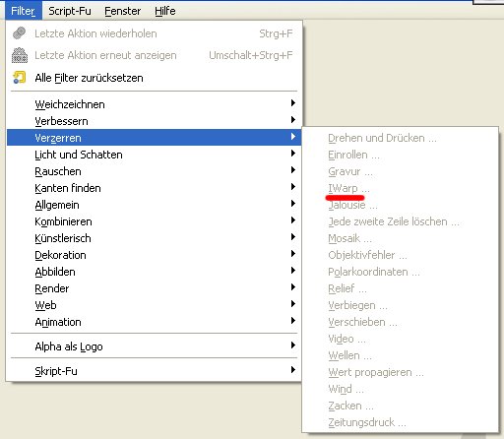Choose Alle Filter zurücksetzen entry

click(154, 78)
